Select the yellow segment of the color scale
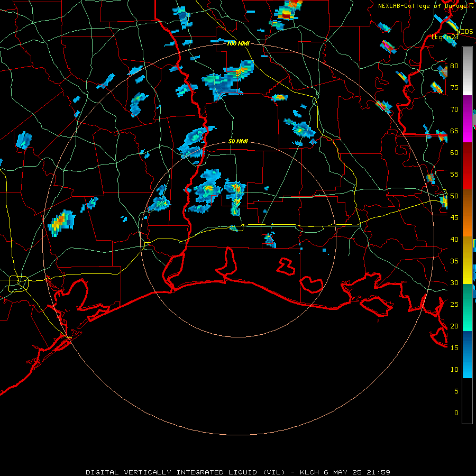 pos(467,260)
